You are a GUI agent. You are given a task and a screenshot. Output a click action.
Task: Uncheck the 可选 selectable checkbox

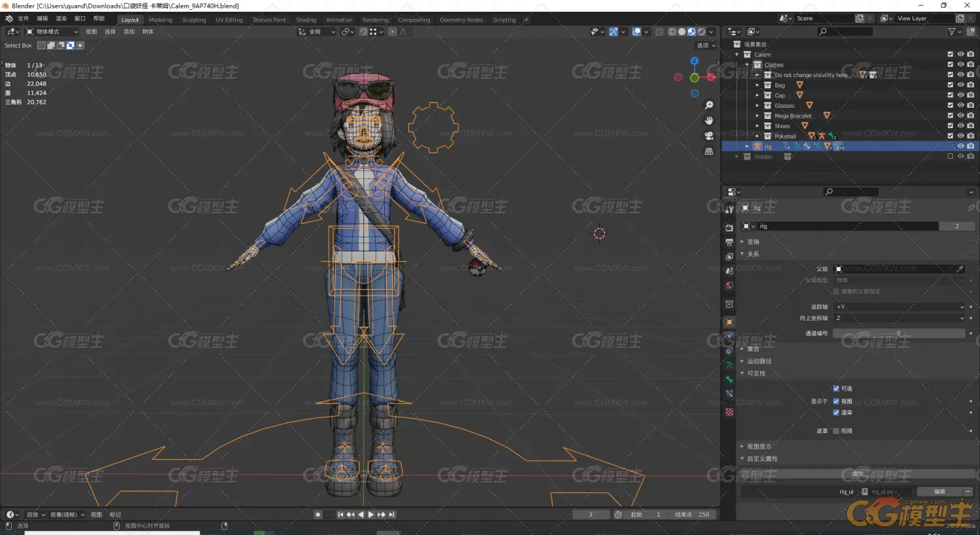pos(836,389)
